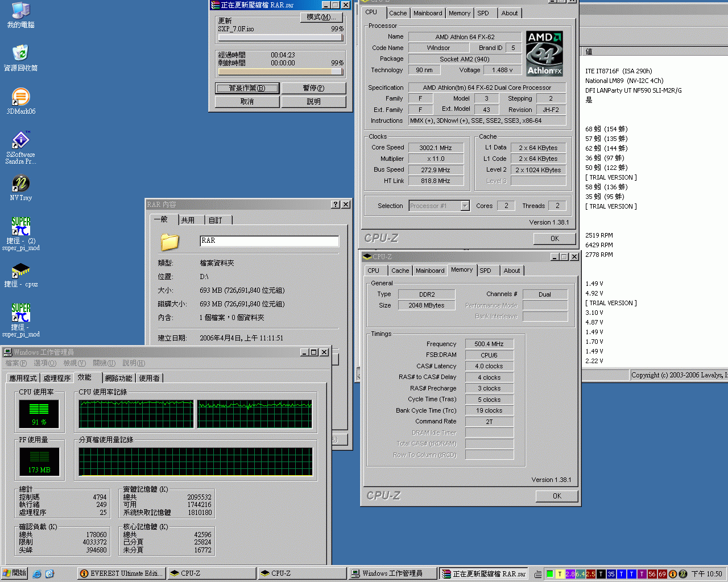
Task: Click the orange EVEREST info tray icon
Action: (673, 574)
